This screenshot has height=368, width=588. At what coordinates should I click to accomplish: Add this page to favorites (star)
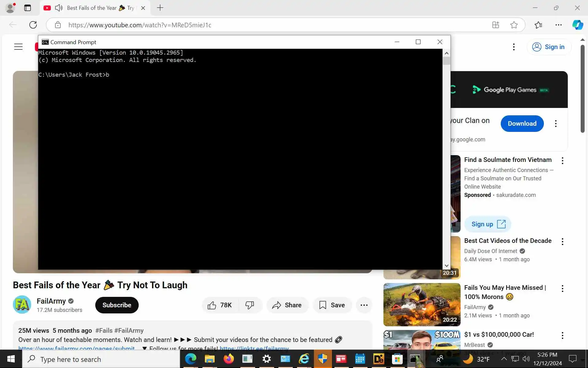514,25
